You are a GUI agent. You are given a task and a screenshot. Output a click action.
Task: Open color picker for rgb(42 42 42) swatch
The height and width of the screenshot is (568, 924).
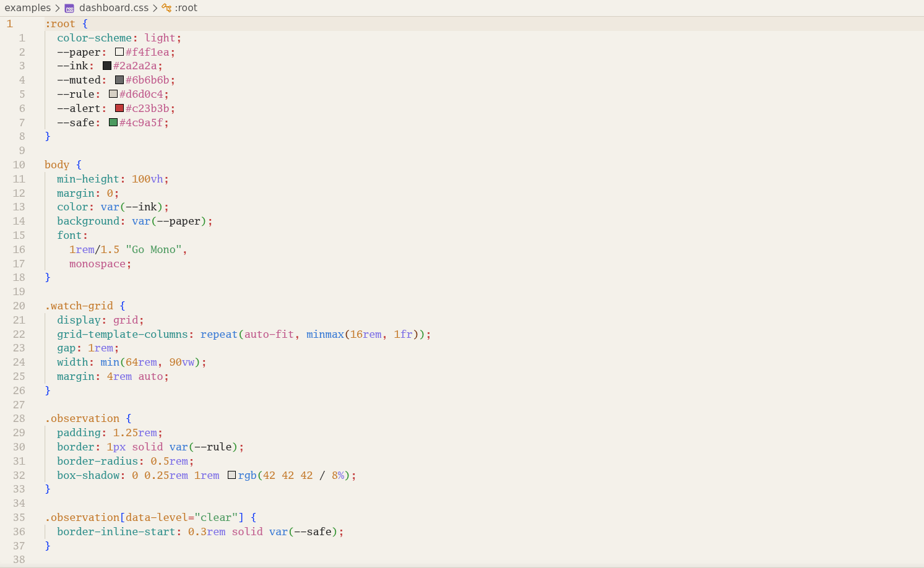232,475
